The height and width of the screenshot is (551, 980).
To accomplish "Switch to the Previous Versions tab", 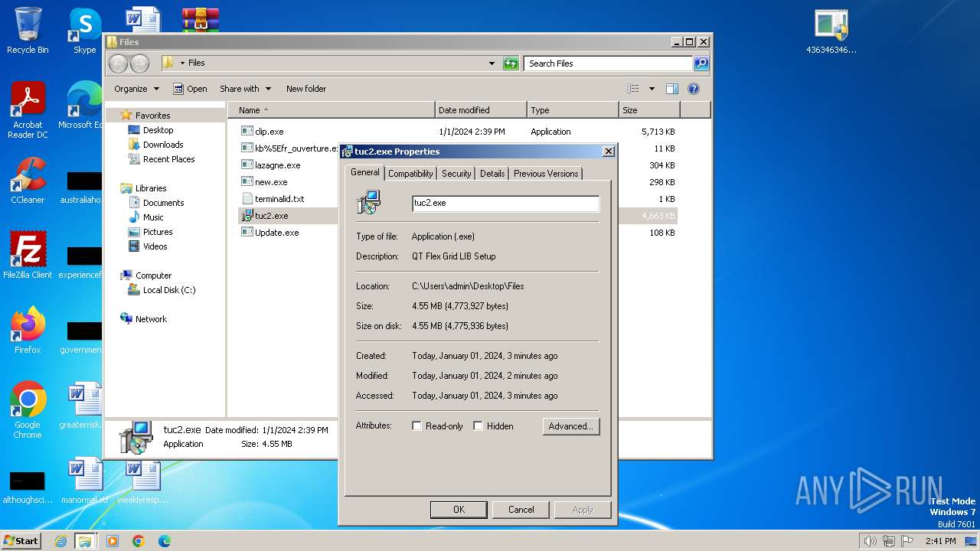I will [x=546, y=174].
